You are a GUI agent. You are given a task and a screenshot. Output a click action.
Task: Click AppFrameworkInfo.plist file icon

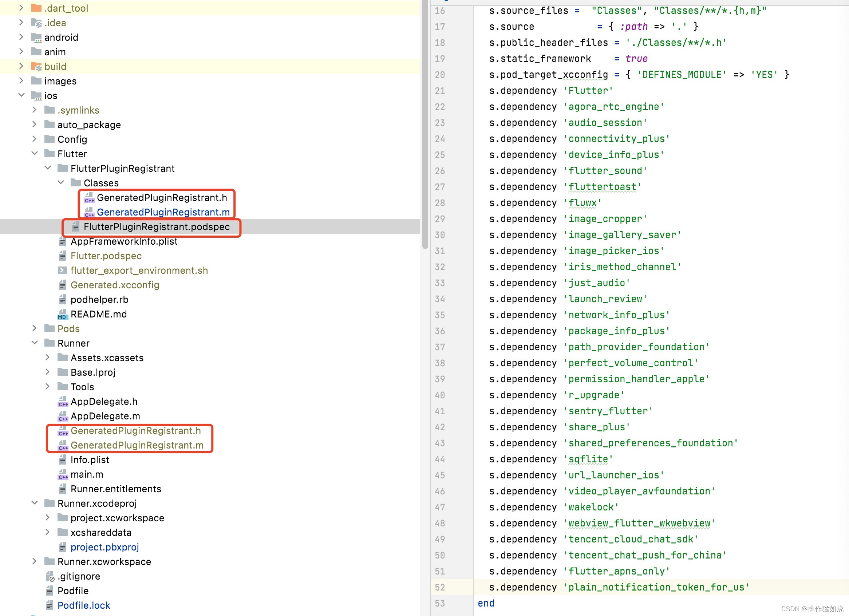pos(63,241)
